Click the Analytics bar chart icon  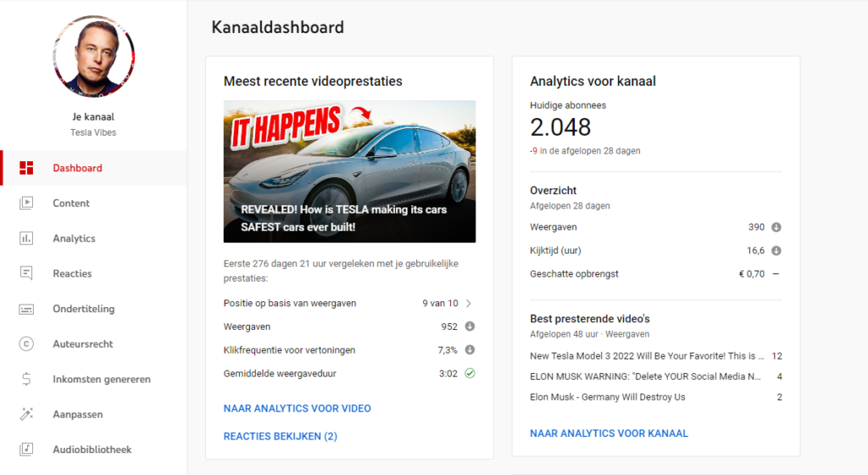(26, 238)
